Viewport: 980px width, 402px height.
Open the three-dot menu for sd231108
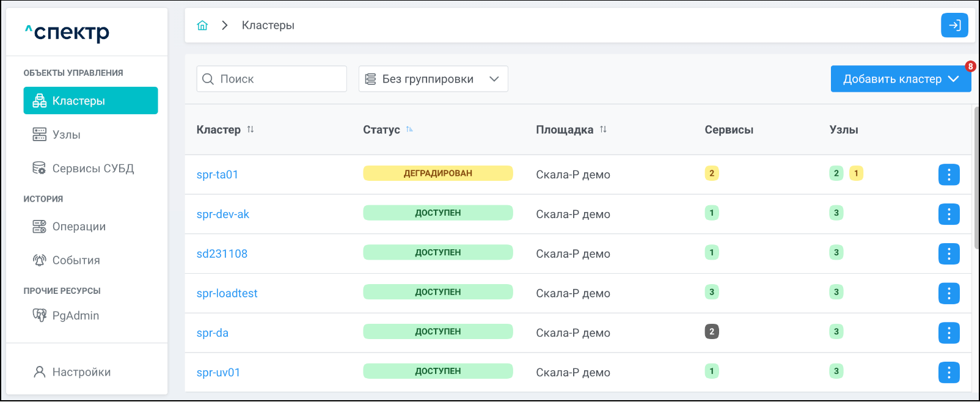[x=949, y=254]
